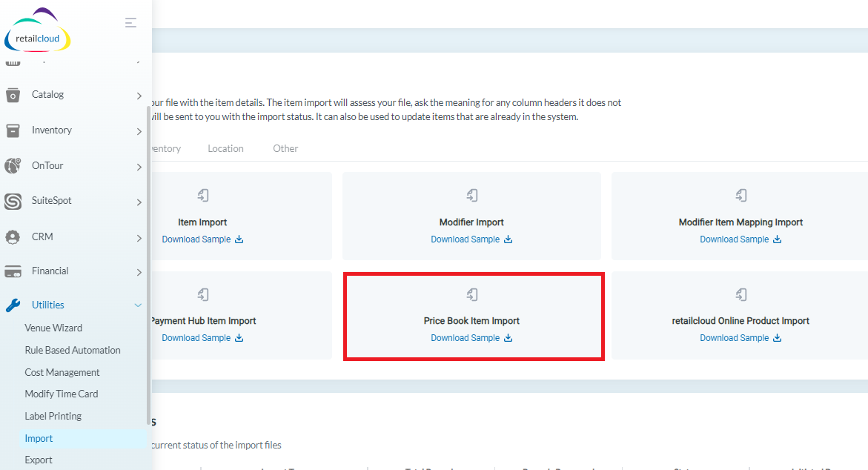
Task: Click the Item Import file icon
Action: 203,196
